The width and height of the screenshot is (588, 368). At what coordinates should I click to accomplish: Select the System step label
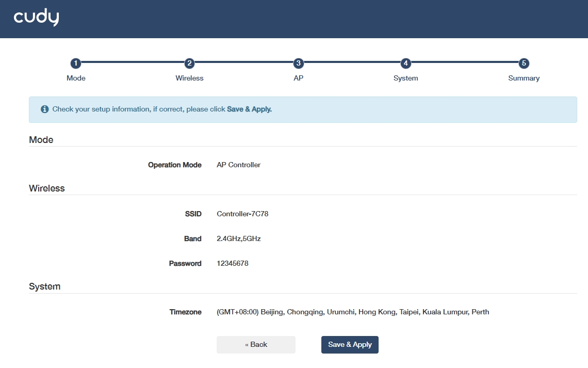point(406,78)
